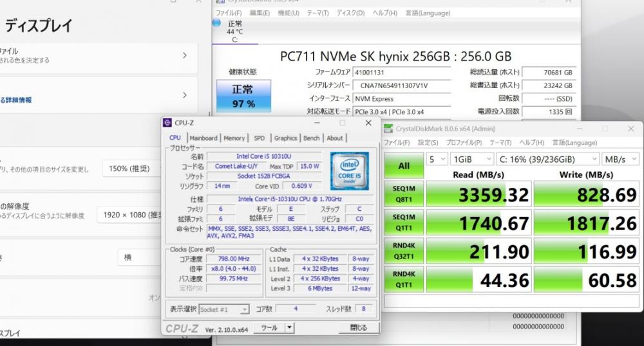
Task: Switch to the Memory tab in CPU-Z
Action: [234, 138]
